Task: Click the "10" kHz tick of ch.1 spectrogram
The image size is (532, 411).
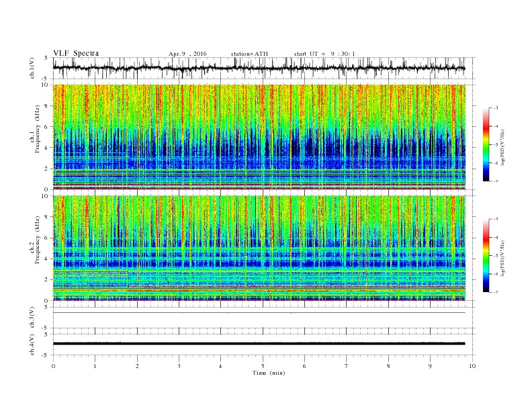Action: pyautogui.click(x=46, y=85)
